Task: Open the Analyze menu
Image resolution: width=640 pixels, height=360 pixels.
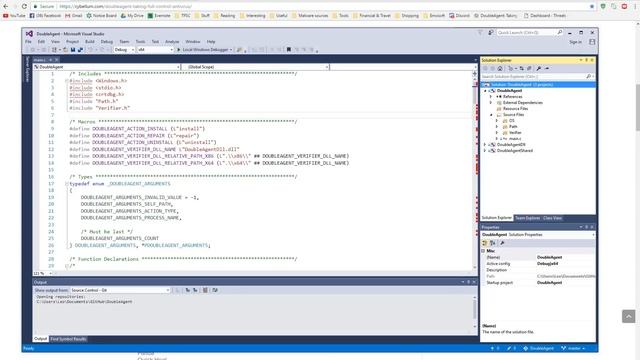Action: point(172,42)
